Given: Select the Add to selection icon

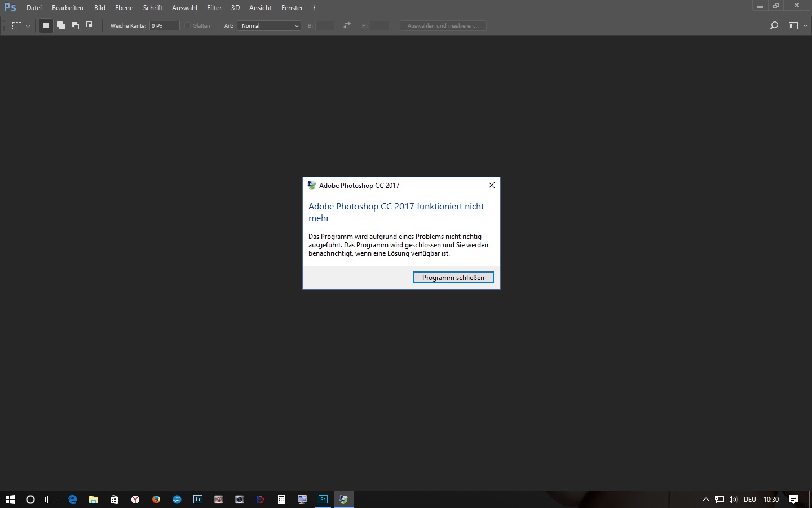Looking at the screenshot, I should coord(61,25).
